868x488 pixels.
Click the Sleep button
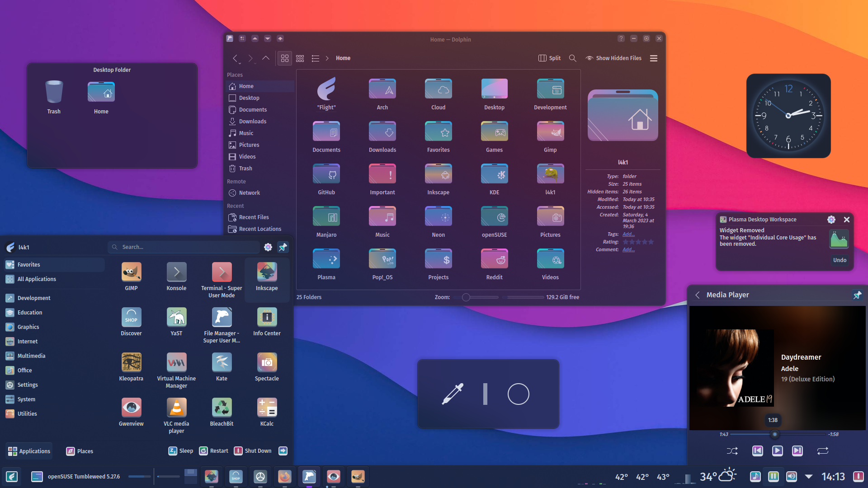pos(181,450)
